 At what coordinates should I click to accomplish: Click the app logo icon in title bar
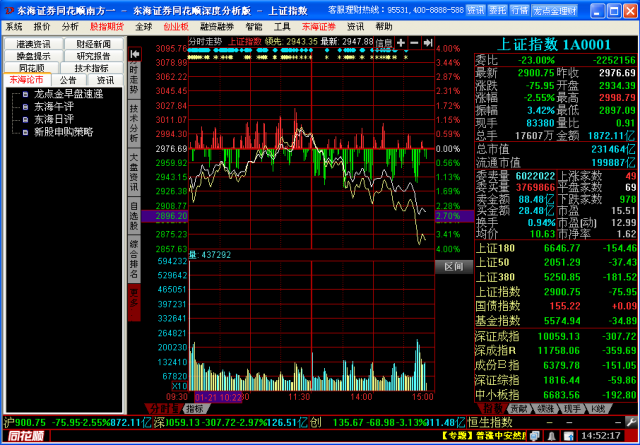[x=8, y=10]
